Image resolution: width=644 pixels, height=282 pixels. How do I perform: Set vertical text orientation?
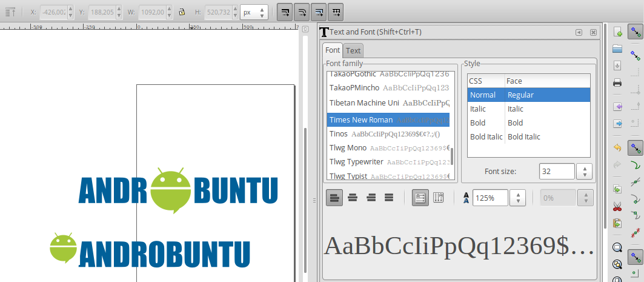pos(439,198)
